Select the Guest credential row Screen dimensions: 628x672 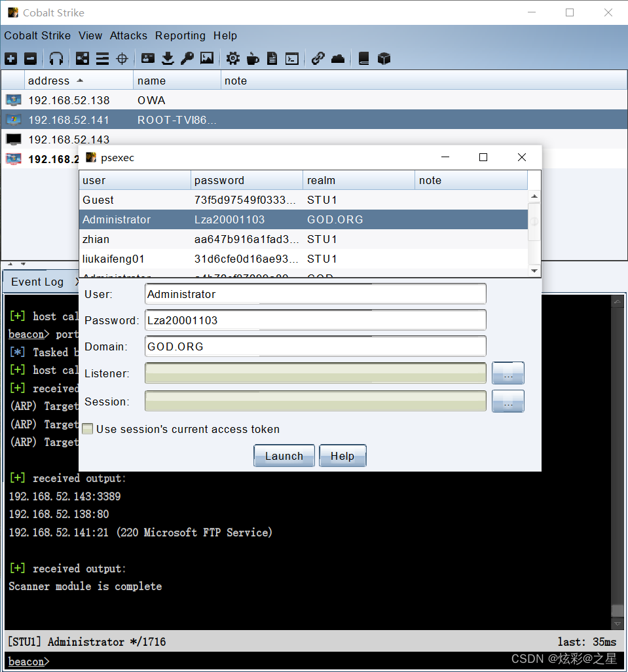tap(303, 200)
